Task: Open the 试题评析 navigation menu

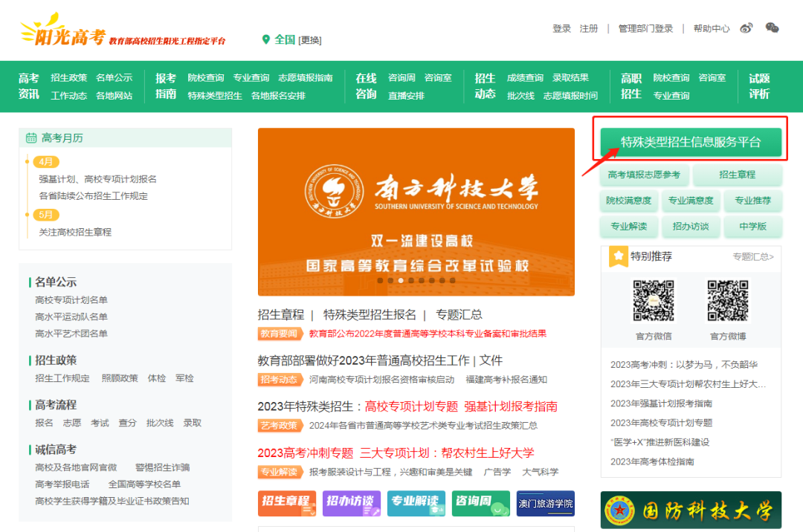Action: click(759, 86)
